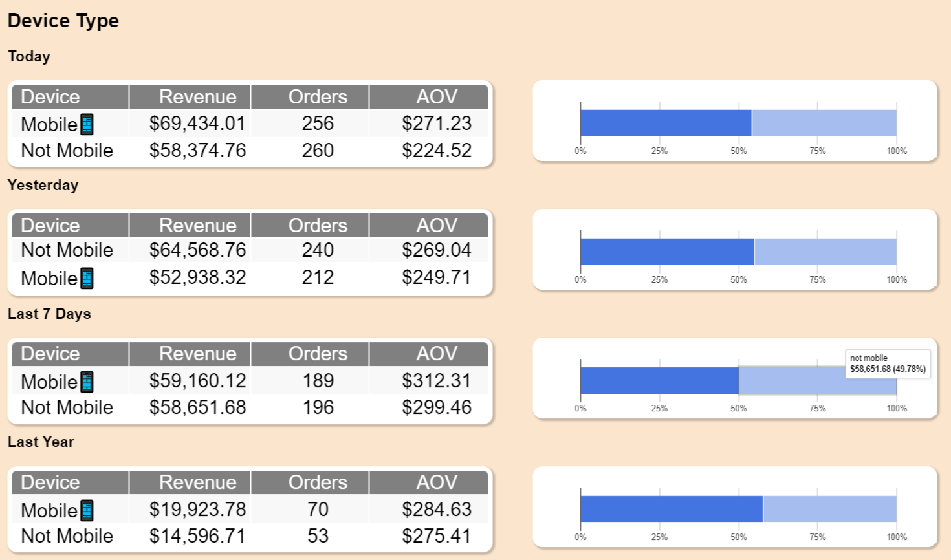Click dark blue bar in Last 7 Days chart

659,381
